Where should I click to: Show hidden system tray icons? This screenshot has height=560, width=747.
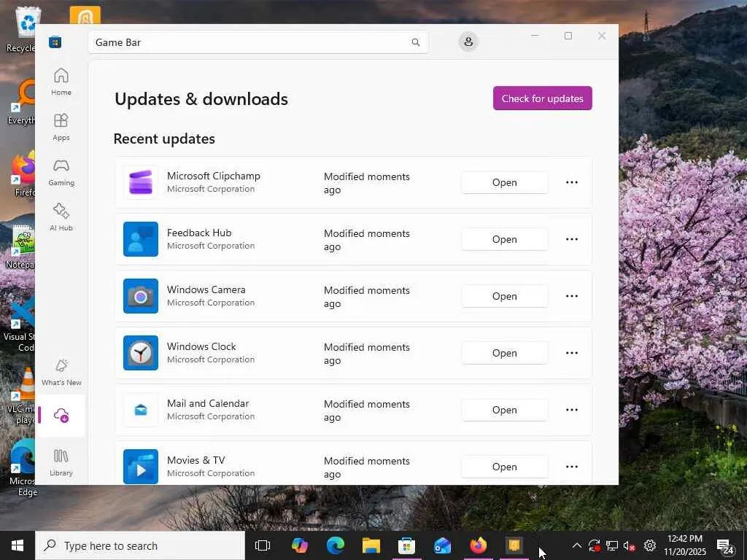tap(576, 545)
